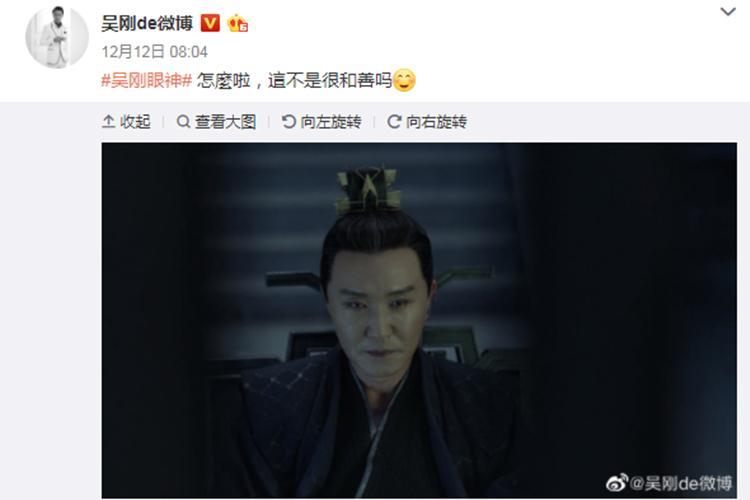Click the post text 怎麽啦，這不是很和善吗
This screenshot has height=500, width=750.
pyautogui.click(x=294, y=80)
